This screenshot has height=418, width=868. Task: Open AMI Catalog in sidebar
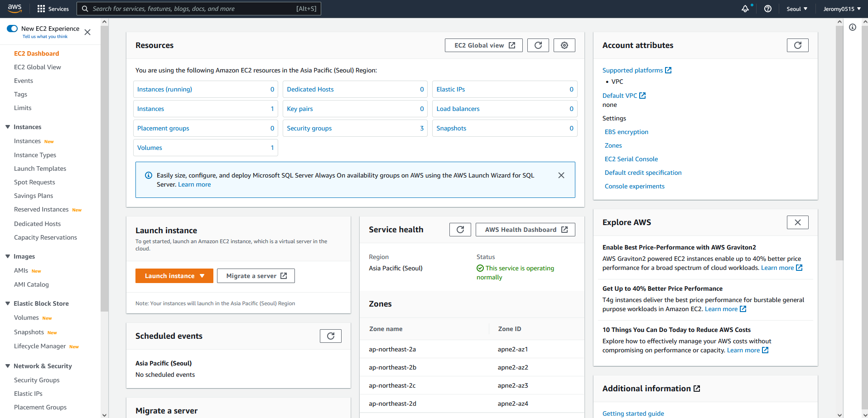(31, 284)
